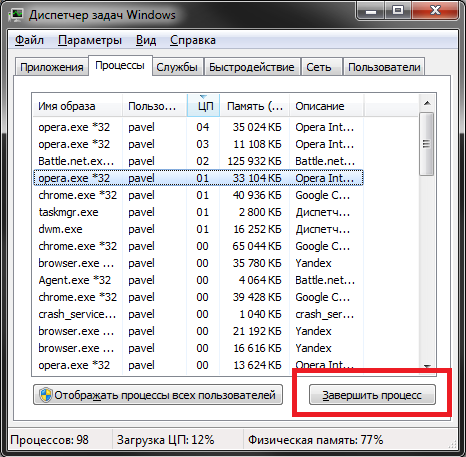Image resolution: width=466 pixels, height=457 pixels.
Task: Open the Вид menu
Action: (146, 40)
